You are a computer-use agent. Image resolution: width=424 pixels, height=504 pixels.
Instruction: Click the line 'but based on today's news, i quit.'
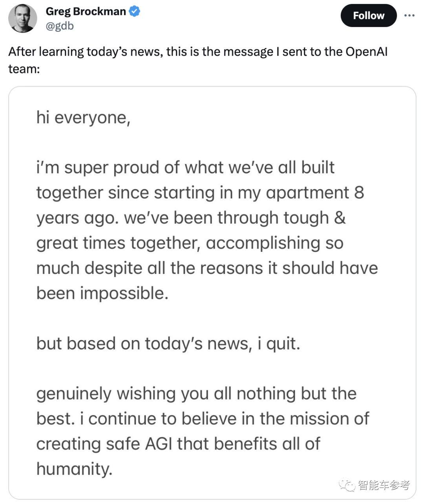click(168, 344)
